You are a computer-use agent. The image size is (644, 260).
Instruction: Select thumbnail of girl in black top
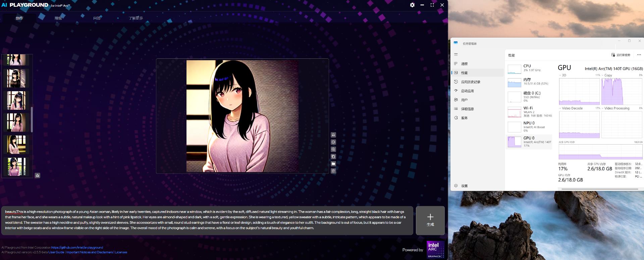click(16, 78)
